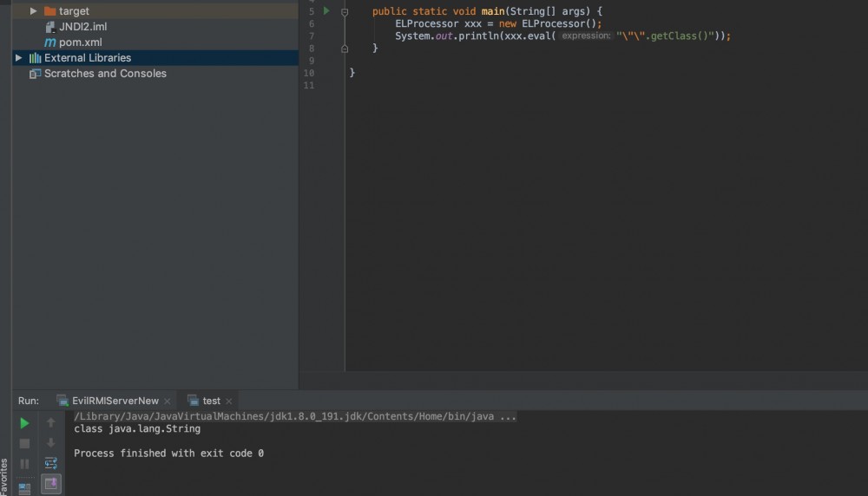Click the EvilRMIServerNew tab icon
The height and width of the screenshot is (496, 868).
[62, 401]
